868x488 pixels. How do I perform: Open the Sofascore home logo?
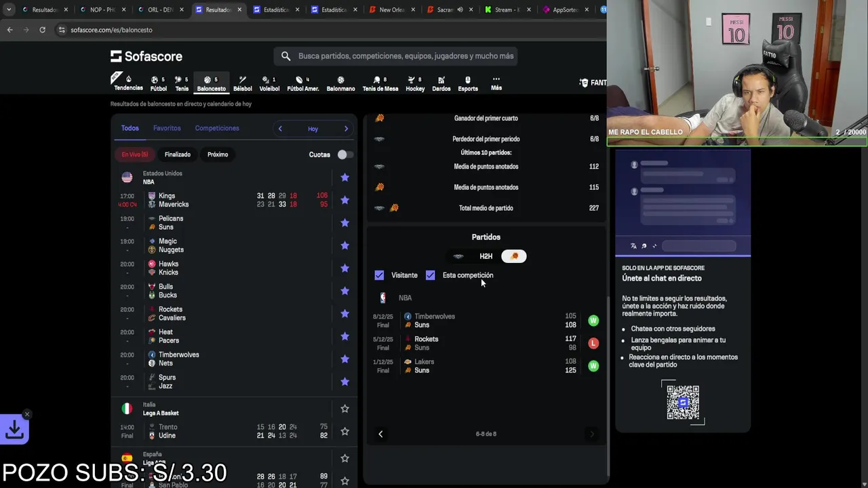tap(146, 56)
